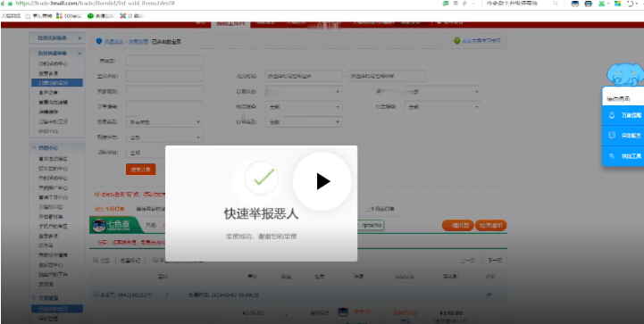Open the colorful grid apps icon in the browser toolbar
Viewport: 644px width, 324px height.
coord(617,4)
